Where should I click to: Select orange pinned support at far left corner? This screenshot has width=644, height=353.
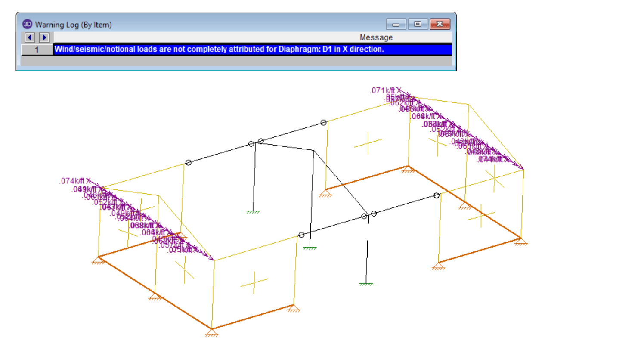98,260
